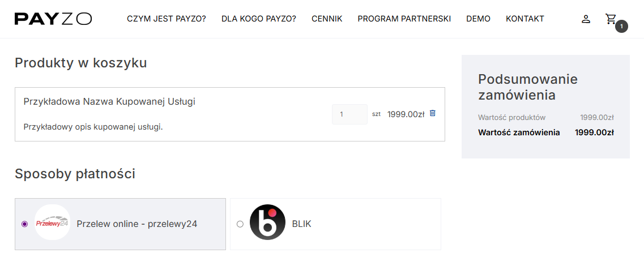The width and height of the screenshot is (644, 253).
Task: Open PROGRAM PARTNERSKI page
Action: tap(404, 19)
